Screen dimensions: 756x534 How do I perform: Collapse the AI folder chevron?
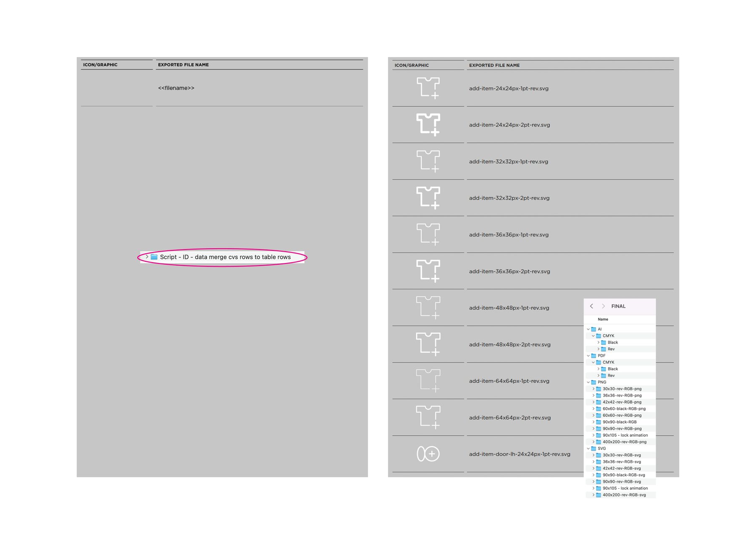click(588, 329)
